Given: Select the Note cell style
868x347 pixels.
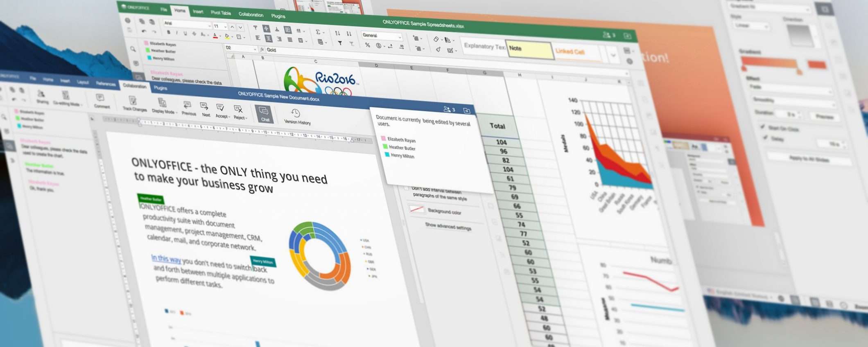Looking at the screenshot, I should [529, 50].
